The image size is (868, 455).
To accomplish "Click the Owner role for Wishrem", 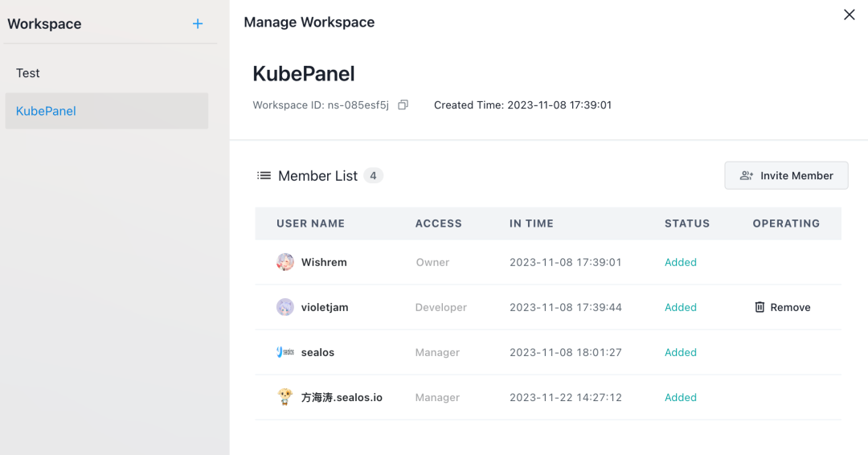I will point(432,262).
